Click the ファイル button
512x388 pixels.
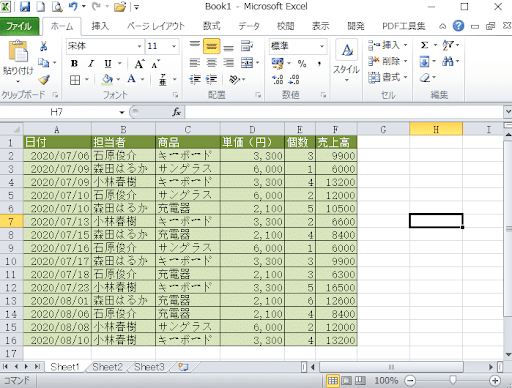[x=19, y=26]
